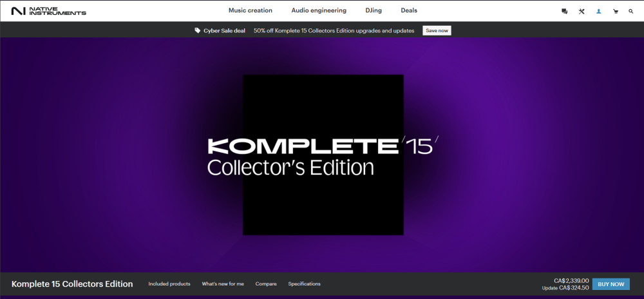The height and width of the screenshot is (299, 644).
Task: Open the community chat bubbles icon
Action: [564, 12]
